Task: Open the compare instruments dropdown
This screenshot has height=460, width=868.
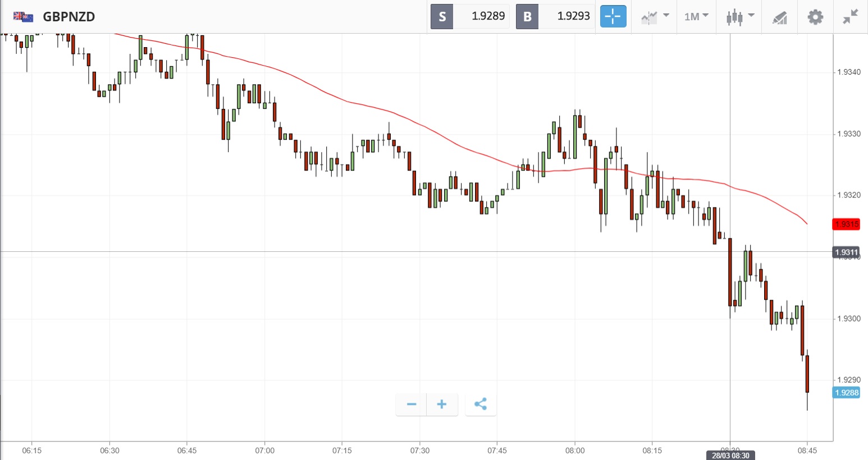Action: pyautogui.click(x=655, y=17)
